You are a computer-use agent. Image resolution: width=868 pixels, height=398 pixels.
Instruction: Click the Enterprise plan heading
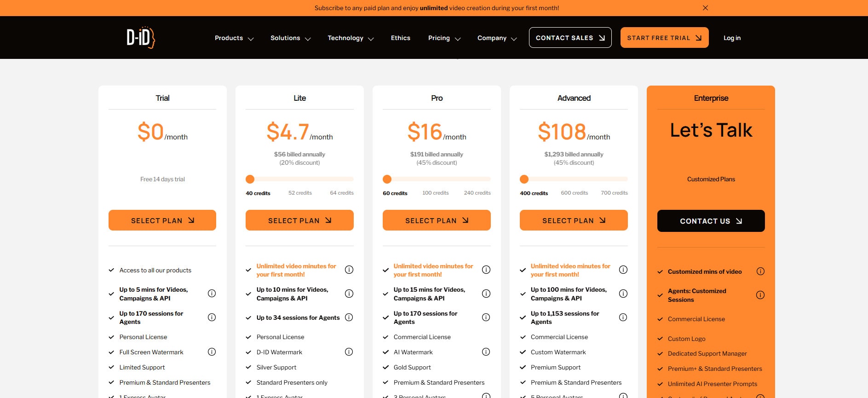711,98
